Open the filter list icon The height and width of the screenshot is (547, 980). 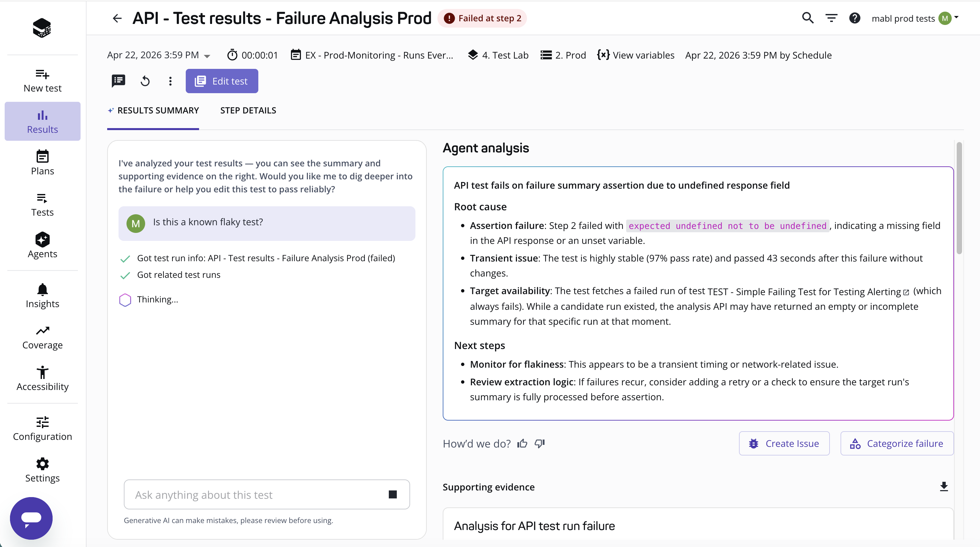click(x=831, y=18)
